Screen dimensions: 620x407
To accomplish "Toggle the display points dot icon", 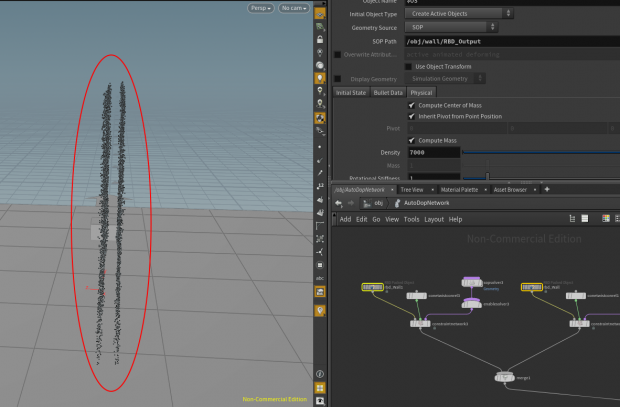I will (x=320, y=147).
